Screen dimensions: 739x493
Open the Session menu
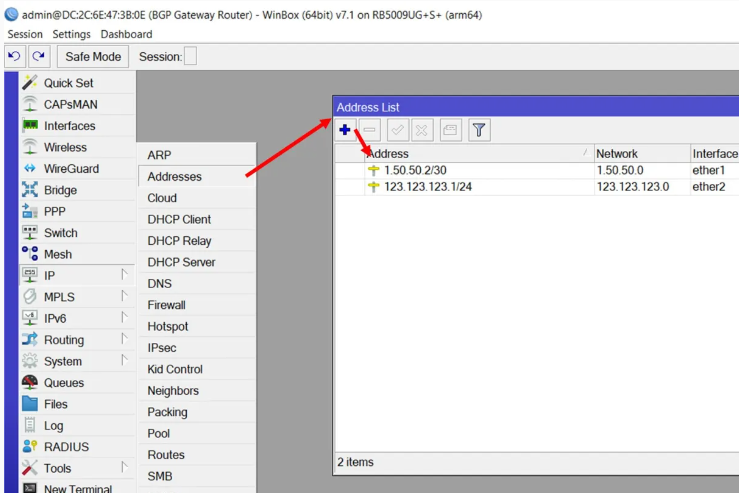[25, 34]
